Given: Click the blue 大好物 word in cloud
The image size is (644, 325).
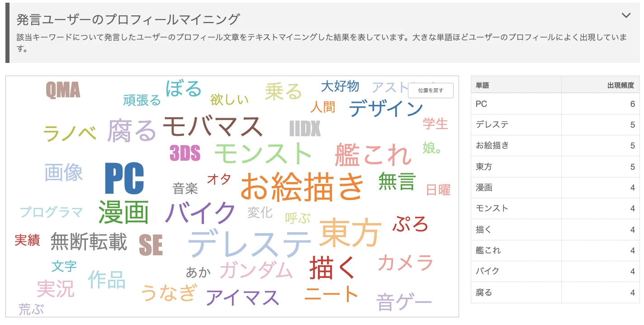Looking at the screenshot, I should (x=340, y=86).
